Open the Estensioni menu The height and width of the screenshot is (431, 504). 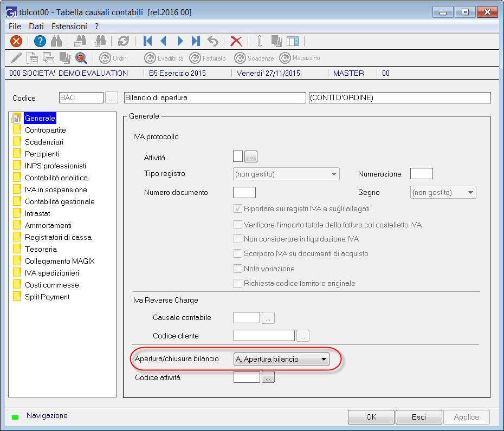[x=69, y=27]
